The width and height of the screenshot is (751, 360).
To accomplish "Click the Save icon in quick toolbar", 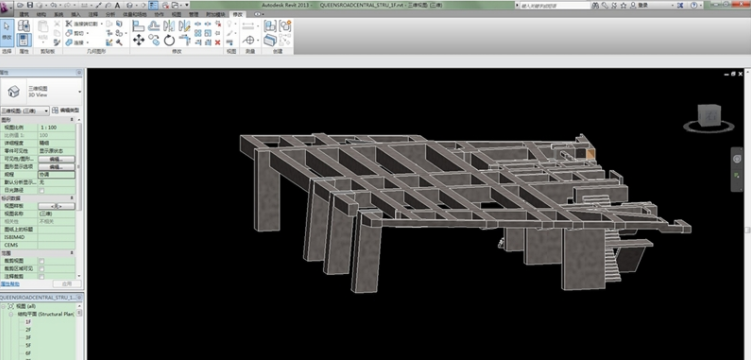I will pos(30,5).
